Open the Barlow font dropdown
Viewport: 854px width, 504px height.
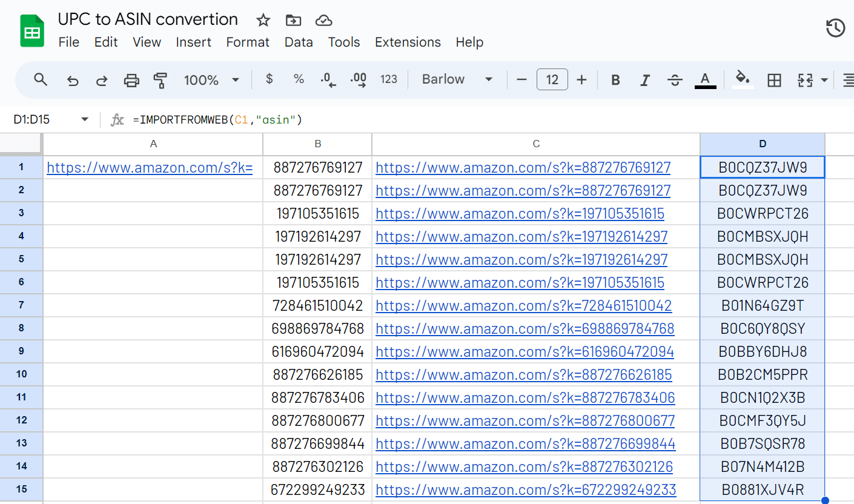pyautogui.click(x=457, y=79)
